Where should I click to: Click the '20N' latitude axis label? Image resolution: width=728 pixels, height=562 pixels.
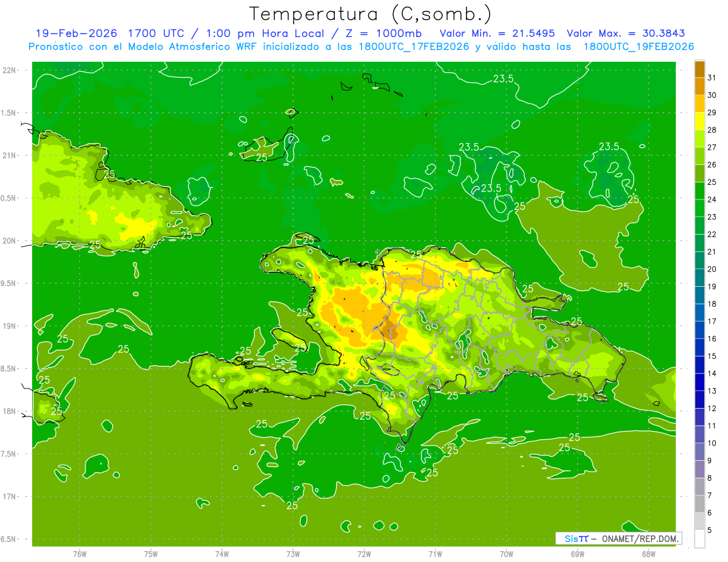[x=8, y=241]
